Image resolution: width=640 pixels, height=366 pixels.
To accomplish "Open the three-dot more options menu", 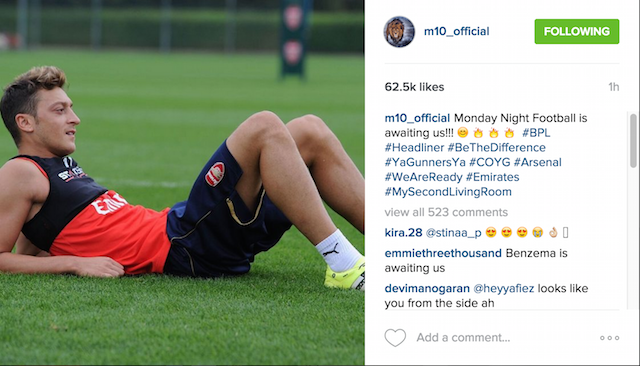I will coord(609,338).
